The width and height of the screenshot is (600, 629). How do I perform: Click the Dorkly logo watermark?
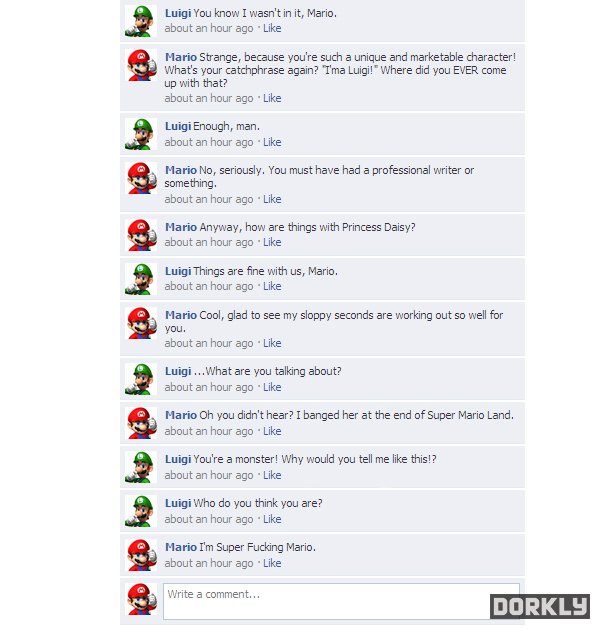point(540,606)
